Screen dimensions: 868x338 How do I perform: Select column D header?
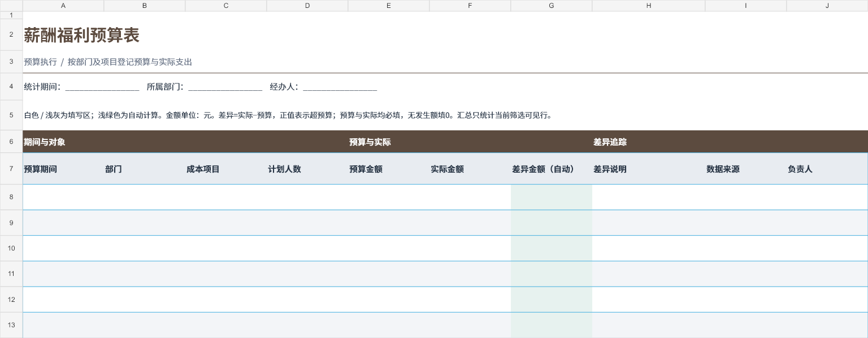(307, 6)
